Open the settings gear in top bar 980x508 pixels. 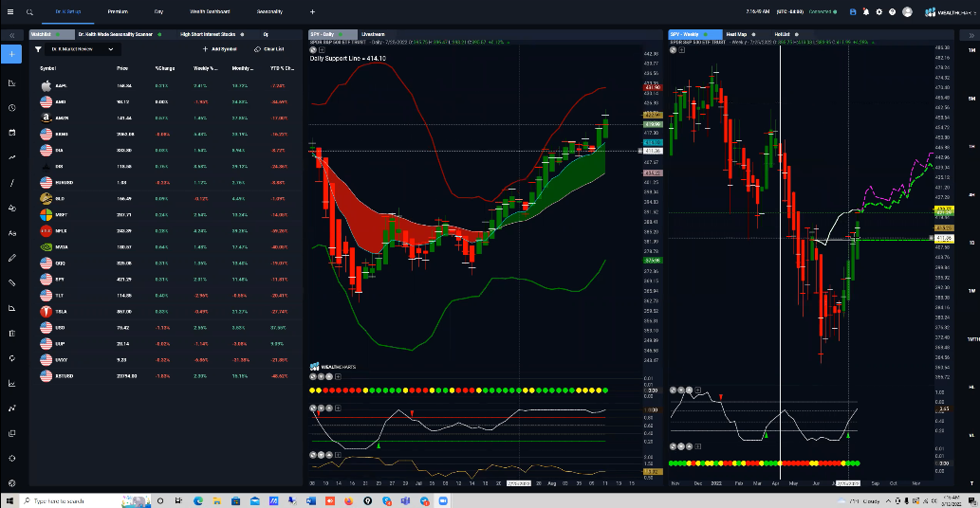[878, 12]
